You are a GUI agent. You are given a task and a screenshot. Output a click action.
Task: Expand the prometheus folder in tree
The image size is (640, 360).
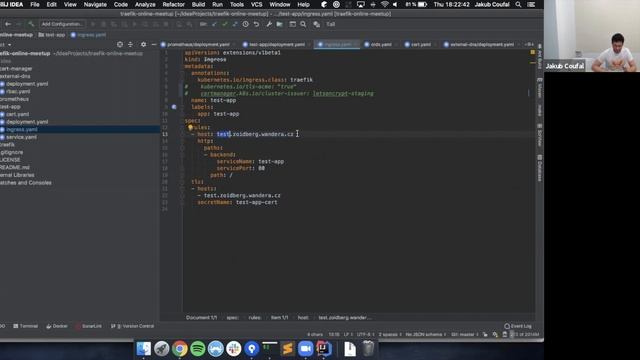14,99
